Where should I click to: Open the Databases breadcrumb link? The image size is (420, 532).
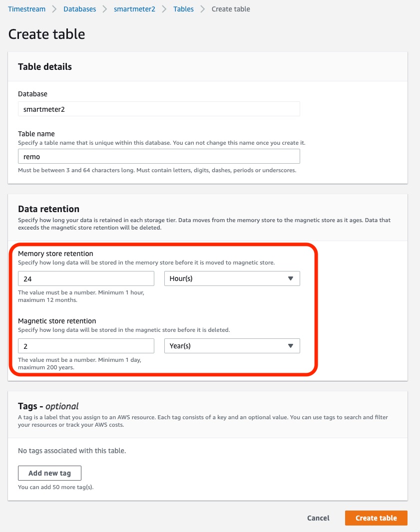tap(79, 8)
